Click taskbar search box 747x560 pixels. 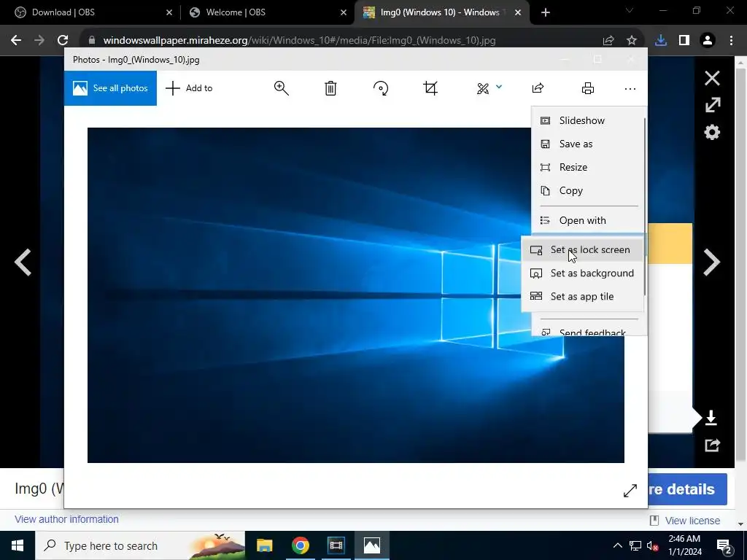click(140, 545)
